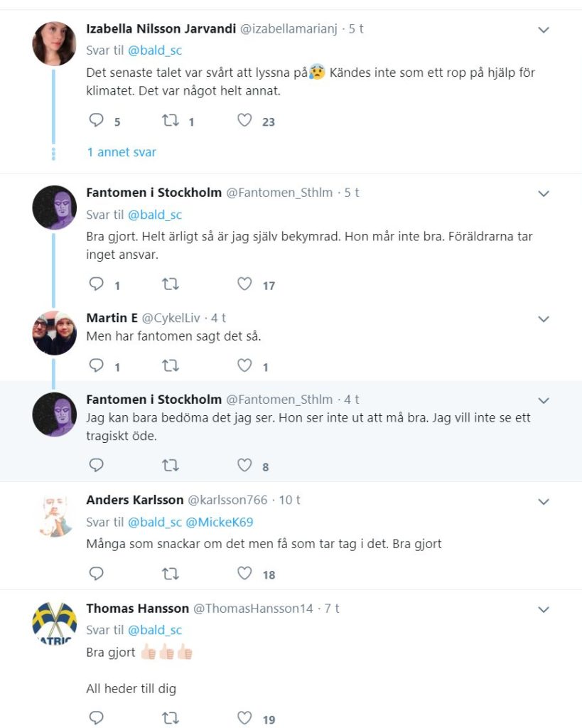Open @bald_sc link in Thomas Hansson's tweet
Screen dimensions: 582x728
[x=155, y=630]
